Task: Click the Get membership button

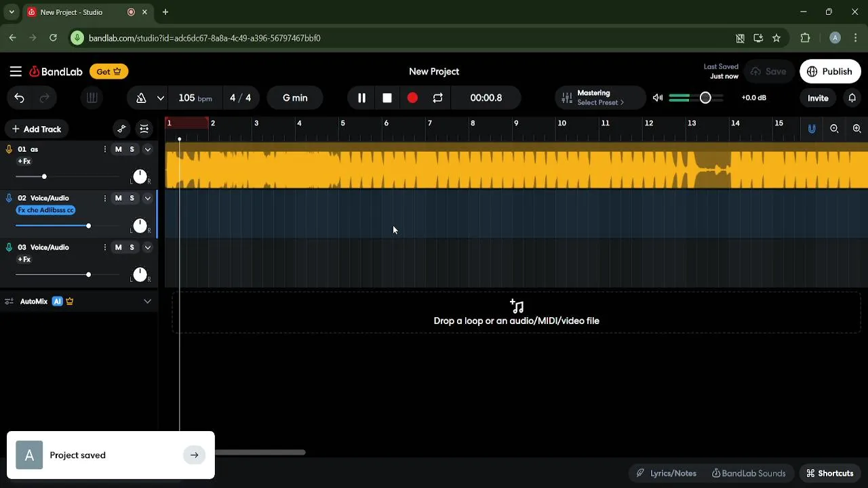Action: 108,71
